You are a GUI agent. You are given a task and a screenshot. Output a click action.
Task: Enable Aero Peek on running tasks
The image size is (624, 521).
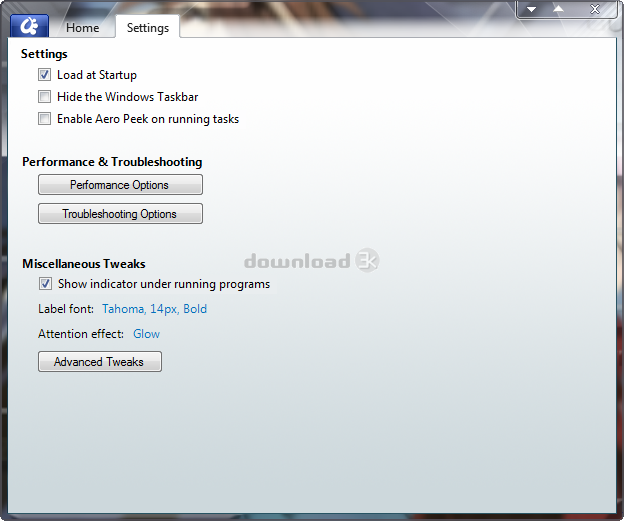pos(44,119)
